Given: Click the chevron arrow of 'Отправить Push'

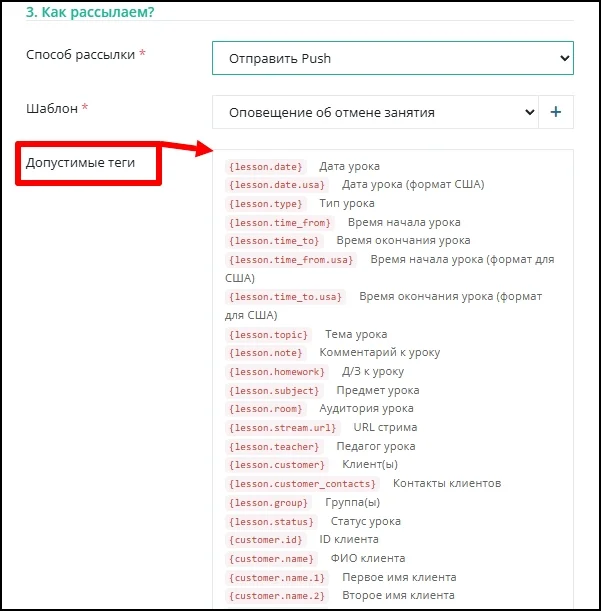Looking at the screenshot, I should tap(564, 58).
